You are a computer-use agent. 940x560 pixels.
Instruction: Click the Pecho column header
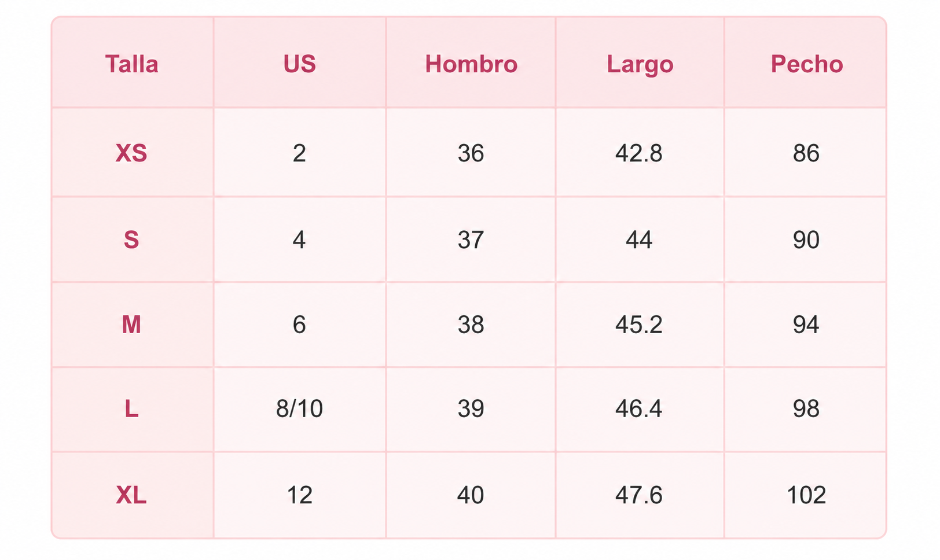806,64
